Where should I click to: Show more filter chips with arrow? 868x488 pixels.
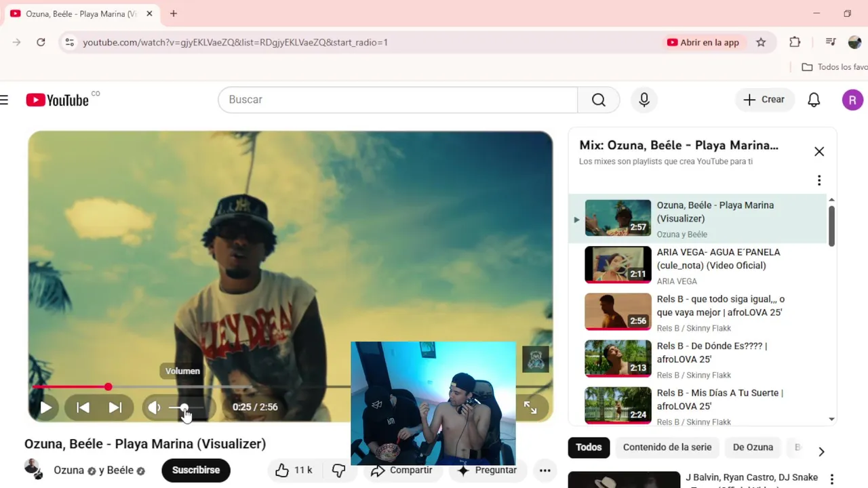click(x=821, y=451)
